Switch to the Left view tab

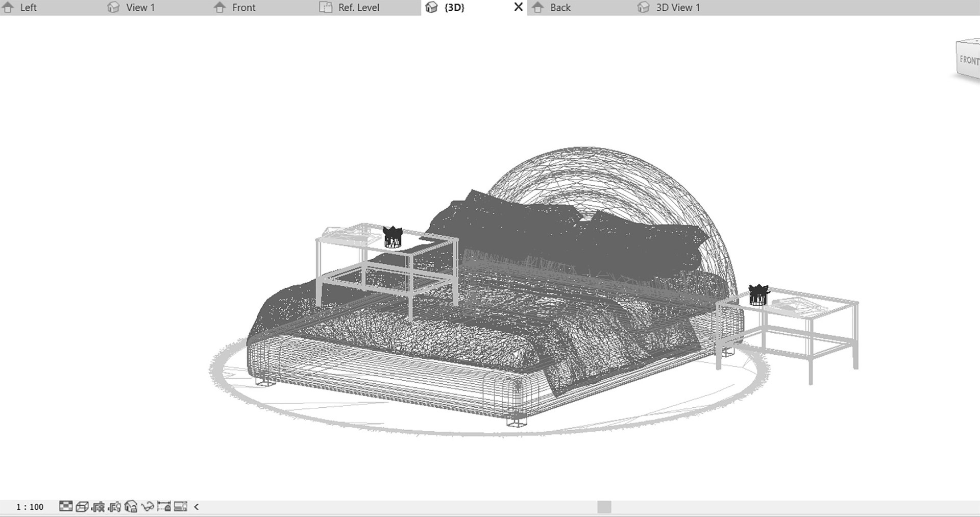tap(19, 8)
